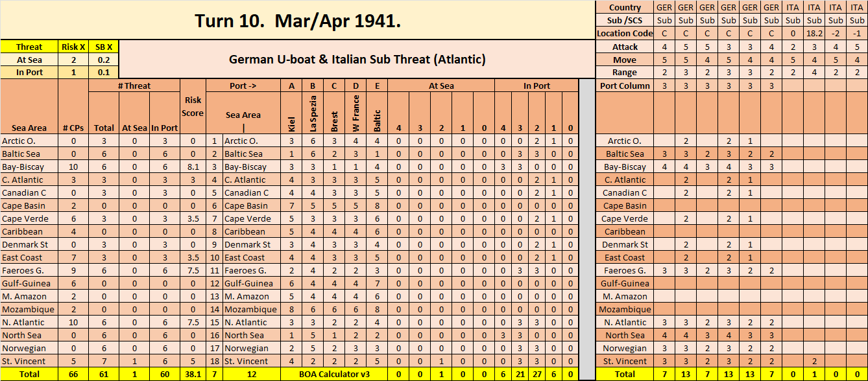
Task: Click Bay-Biscay's risk score 8.1
Action: click(193, 167)
